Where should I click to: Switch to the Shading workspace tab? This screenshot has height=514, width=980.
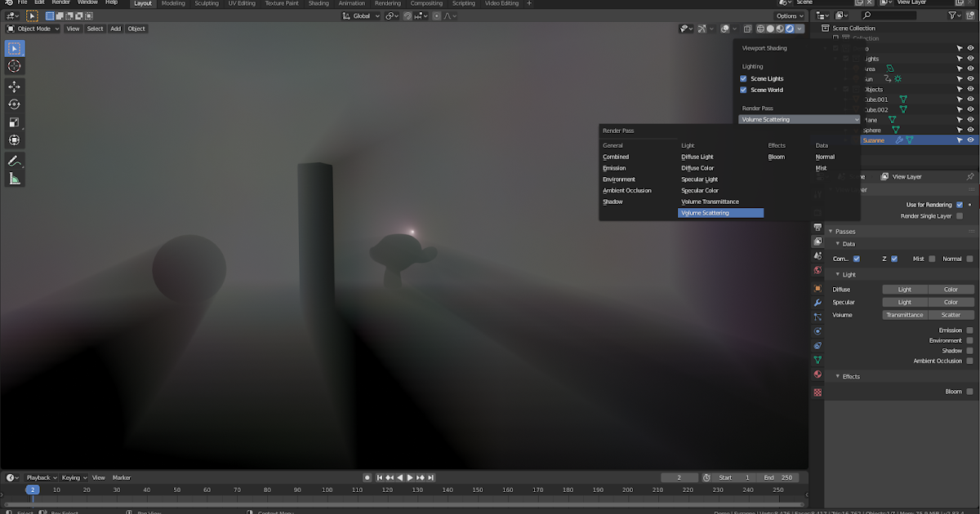pyautogui.click(x=318, y=3)
